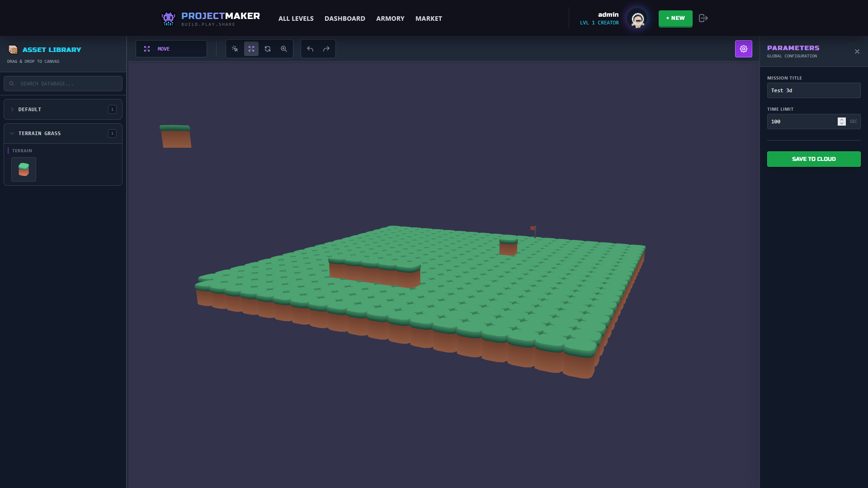
Task: Click the Redo arrow
Action: (x=326, y=49)
